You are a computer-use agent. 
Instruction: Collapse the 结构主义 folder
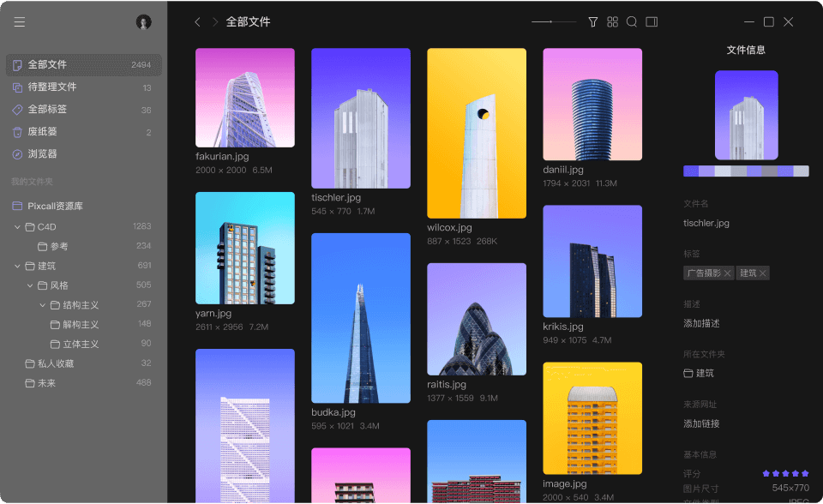point(41,304)
